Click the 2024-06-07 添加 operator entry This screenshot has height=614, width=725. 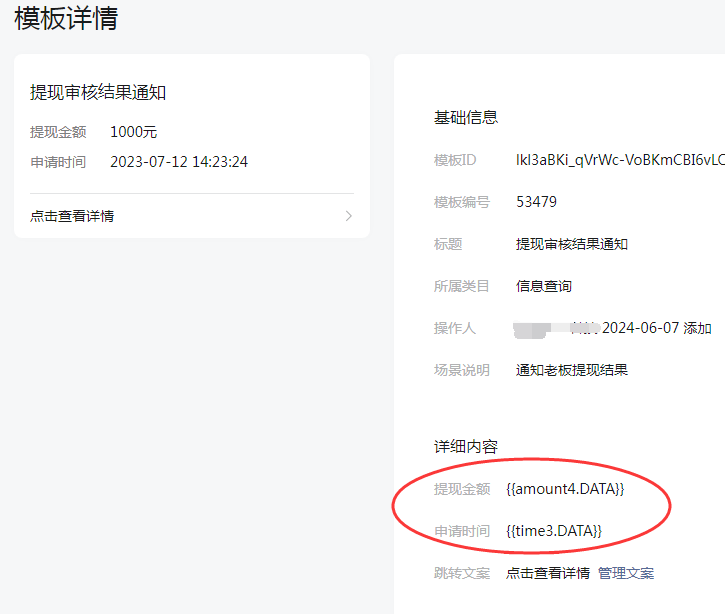point(655,328)
